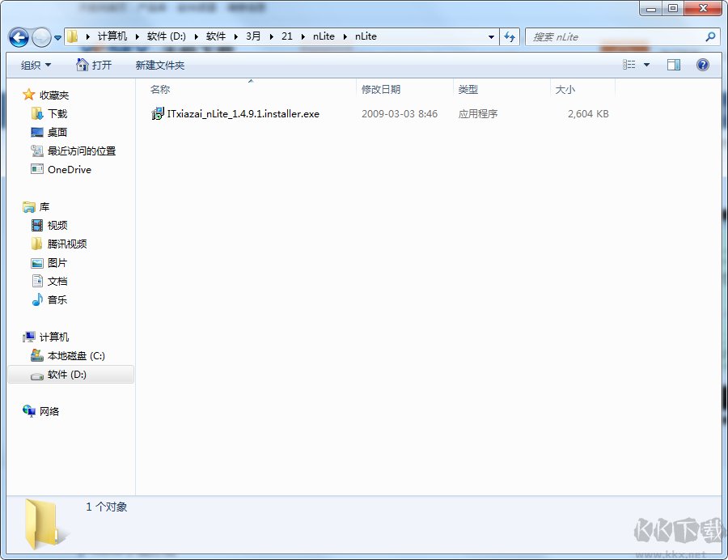Open the 网络 item in the sidebar
Screen dimensions: 728x560
coord(49,411)
